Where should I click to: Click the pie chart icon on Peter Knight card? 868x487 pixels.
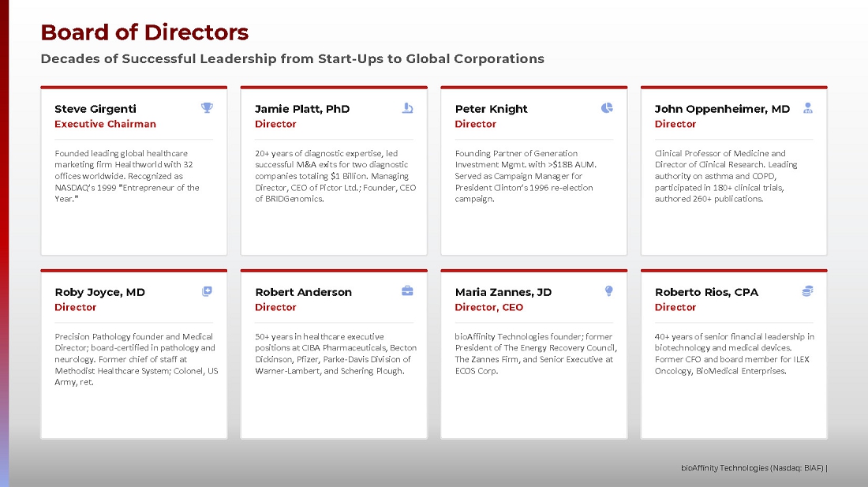(x=607, y=108)
